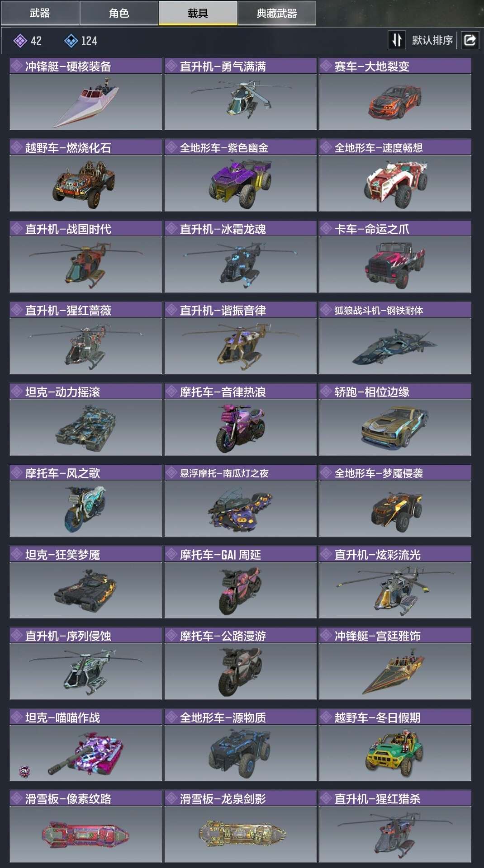Click the badge icon on 坦克-喵喵作战 card
This screenshot has height=868, width=484.
point(25,772)
